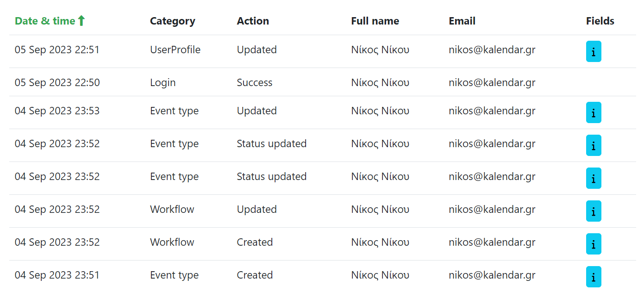Click the Success action cell
Image resolution: width=644 pixels, height=292 pixels.
(255, 83)
